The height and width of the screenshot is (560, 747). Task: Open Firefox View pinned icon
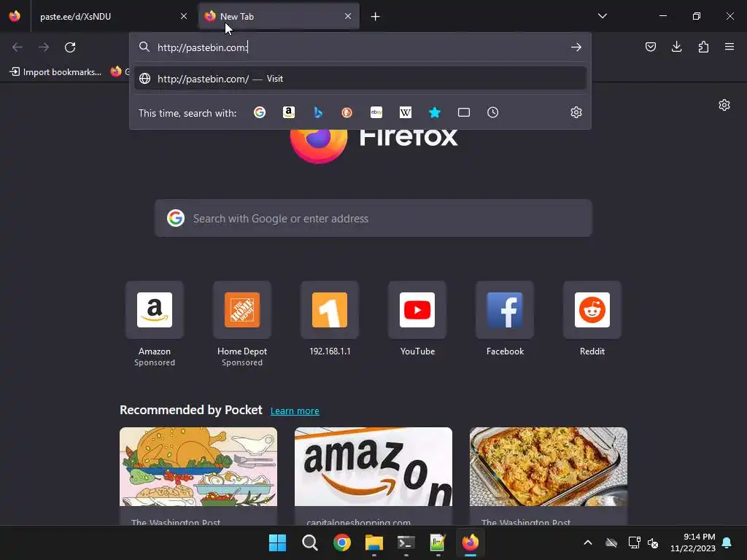point(15,16)
